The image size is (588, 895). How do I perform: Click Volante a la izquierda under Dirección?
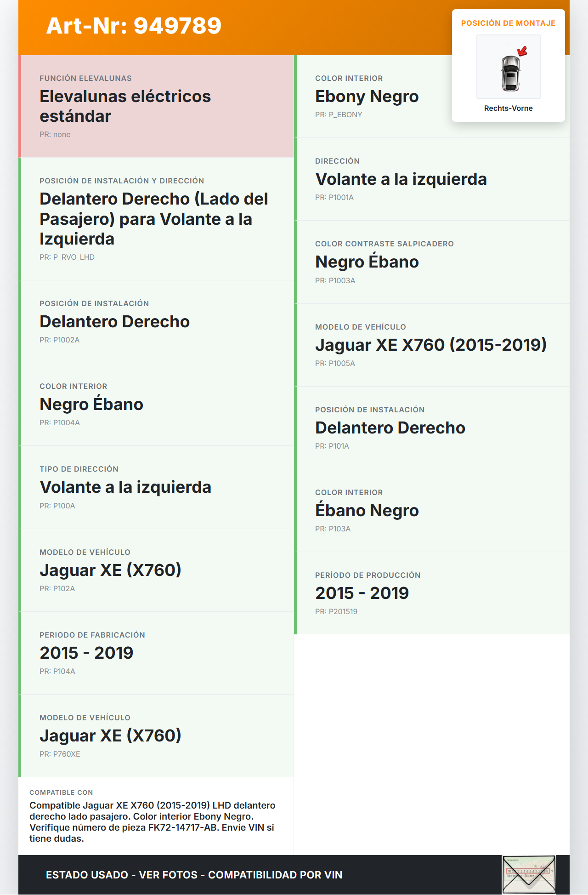tap(401, 179)
